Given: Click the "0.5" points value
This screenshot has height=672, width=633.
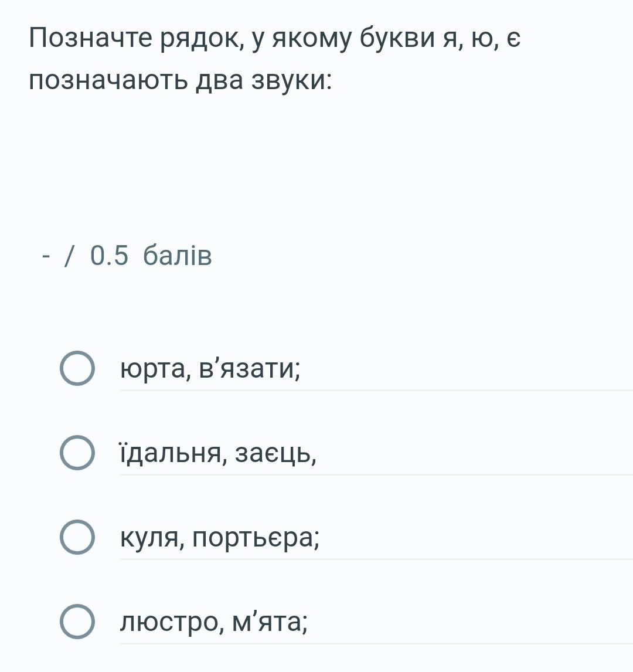Looking at the screenshot, I should (x=109, y=256).
